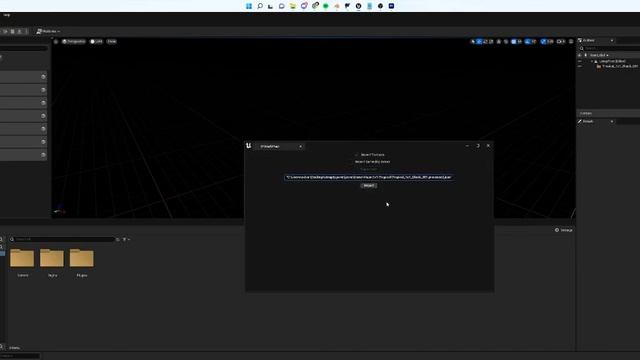Open Content Browser Settings
640x360 pixels.
(x=563, y=230)
